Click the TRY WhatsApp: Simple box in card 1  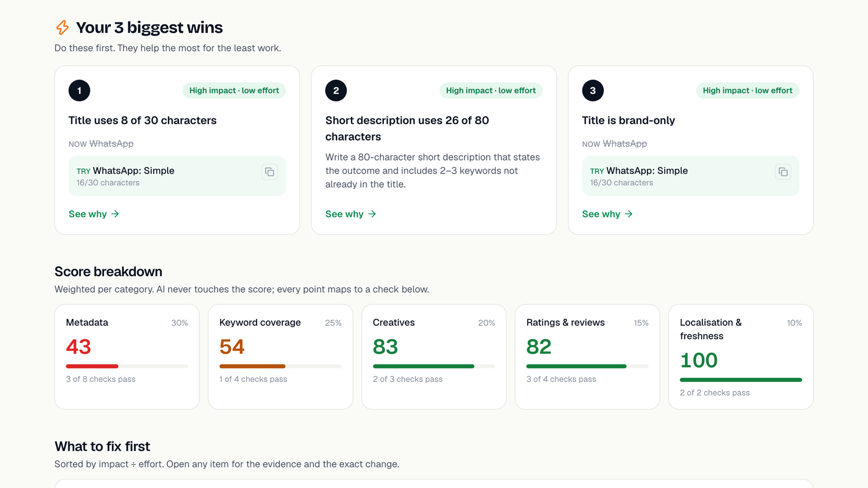tap(177, 176)
